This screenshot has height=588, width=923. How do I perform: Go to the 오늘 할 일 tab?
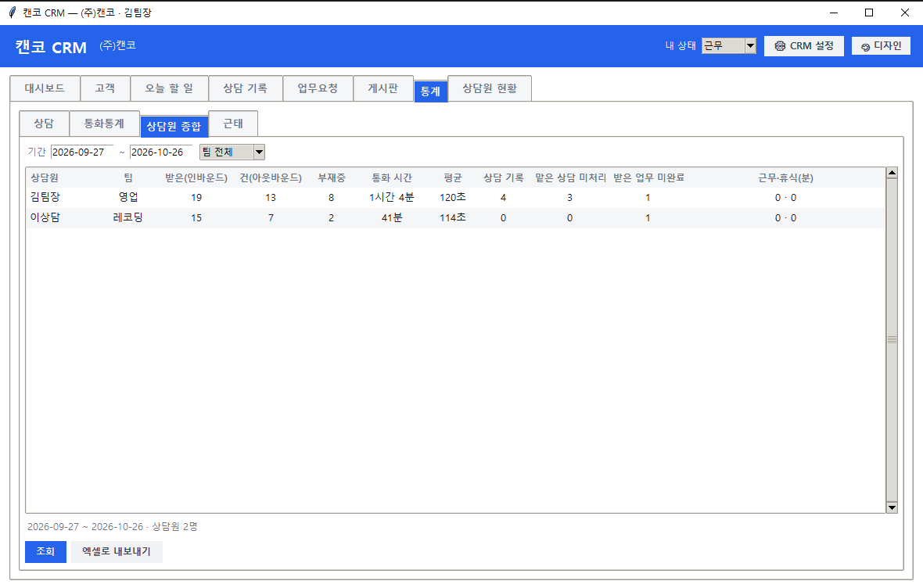pos(169,88)
